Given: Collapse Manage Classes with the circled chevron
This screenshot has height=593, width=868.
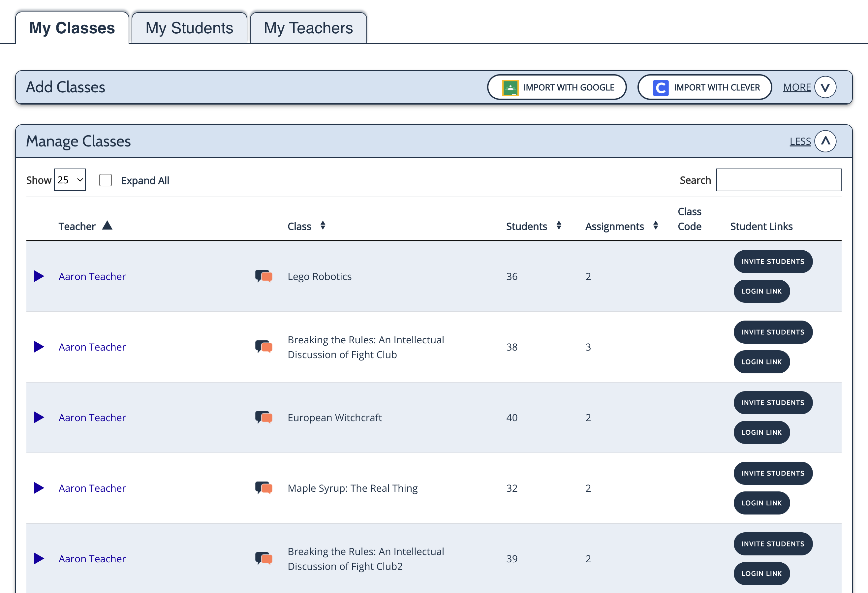Looking at the screenshot, I should (x=825, y=141).
